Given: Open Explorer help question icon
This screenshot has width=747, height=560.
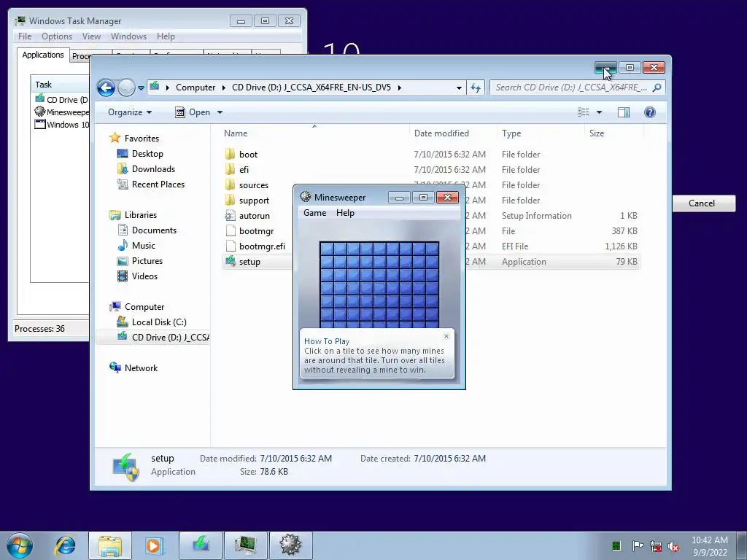Looking at the screenshot, I should point(649,112).
